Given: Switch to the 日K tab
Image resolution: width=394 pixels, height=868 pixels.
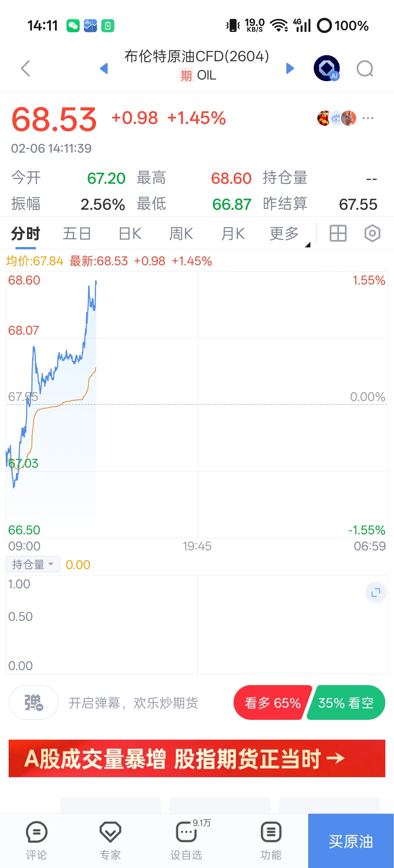Looking at the screenshot, I should pyautogui.click(x=130, y=233).
